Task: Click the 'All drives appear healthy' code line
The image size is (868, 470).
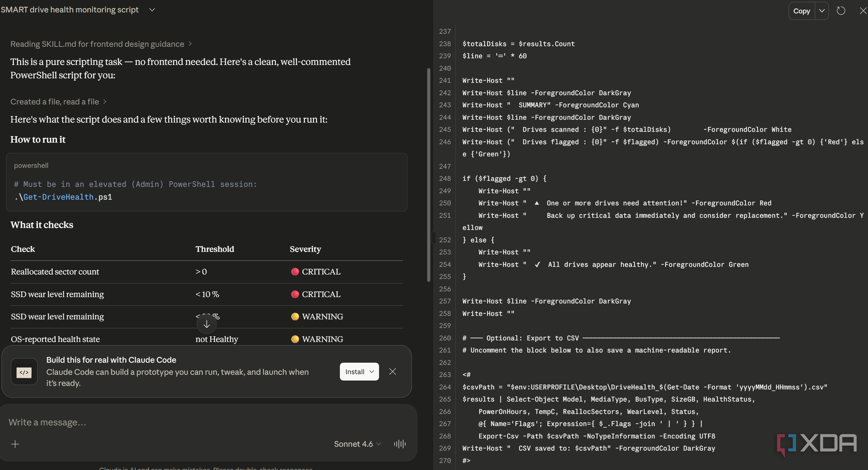Action: tap(613, 265)
